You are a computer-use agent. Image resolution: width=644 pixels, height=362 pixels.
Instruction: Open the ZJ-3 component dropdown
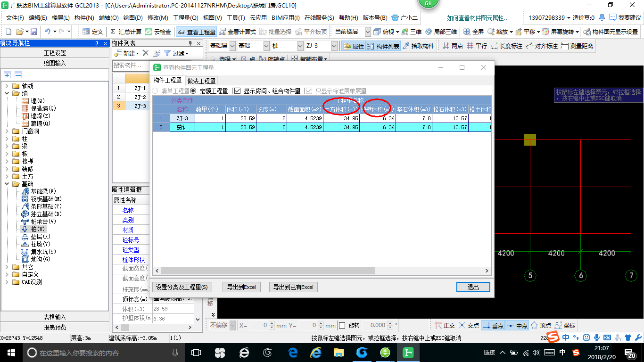334,46
